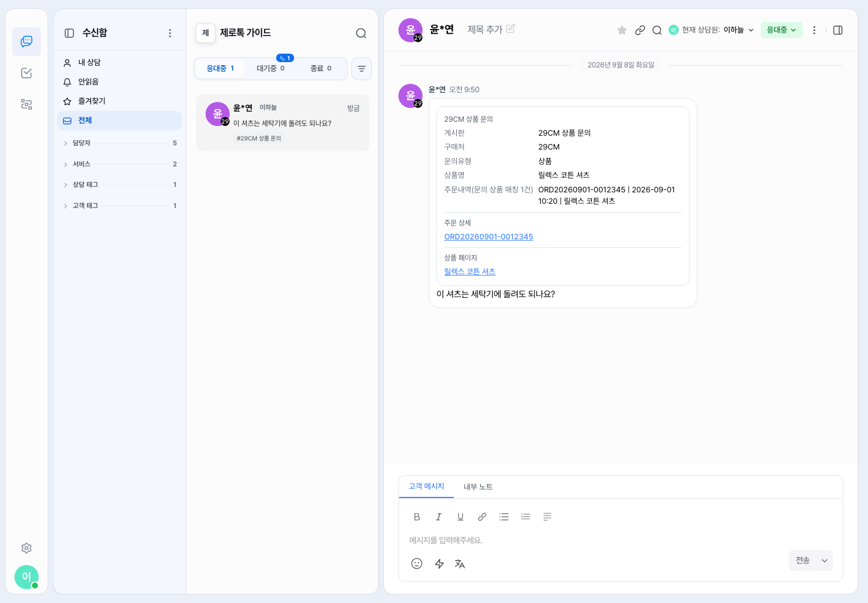The height and width of the screenshot is (603, 868).
Task: Open the tasks checkbox icon in left rail
Action: point(27,73)
